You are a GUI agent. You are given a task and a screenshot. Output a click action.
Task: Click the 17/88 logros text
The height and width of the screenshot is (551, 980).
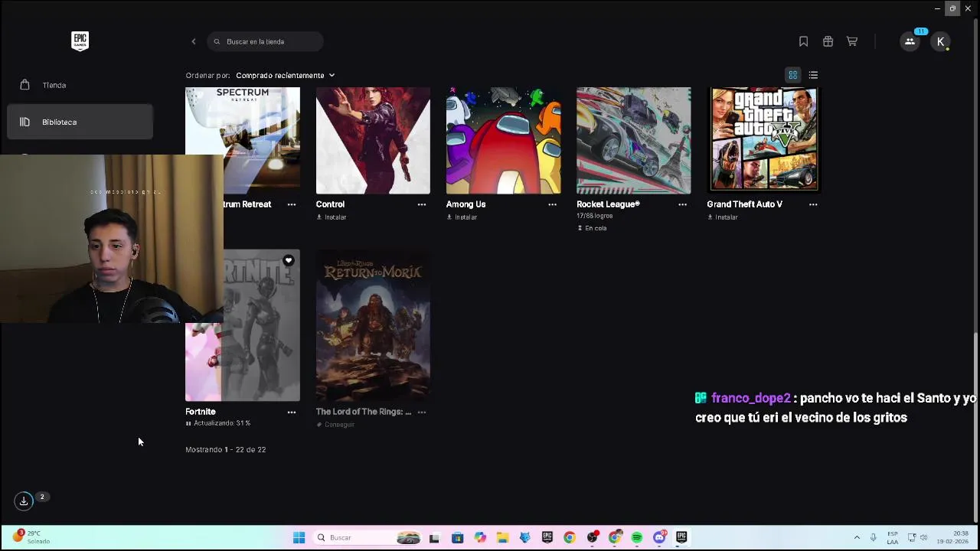point(594,216)
